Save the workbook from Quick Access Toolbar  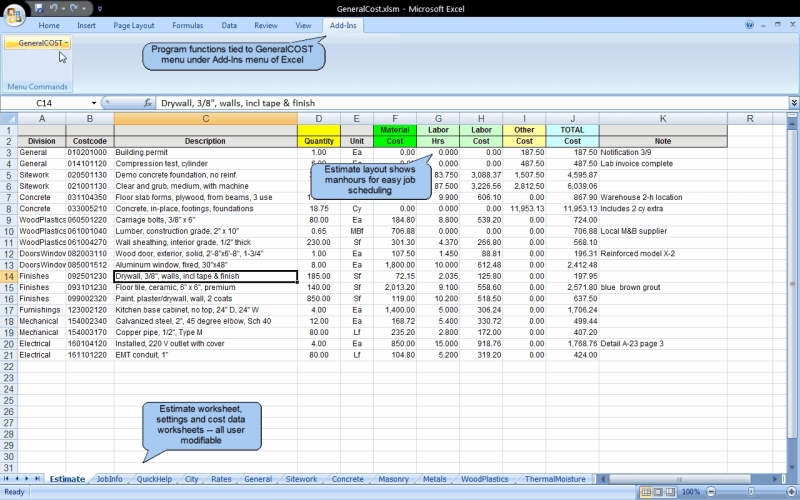point(39,8)
